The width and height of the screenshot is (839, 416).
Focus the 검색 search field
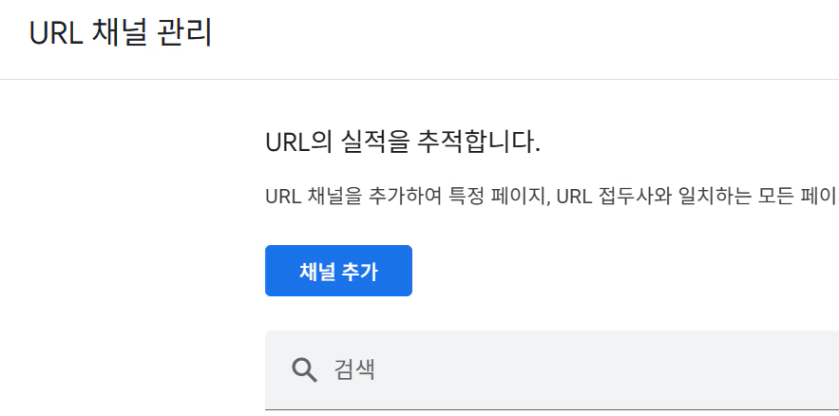pyautogui.click(x=552, y=370)
